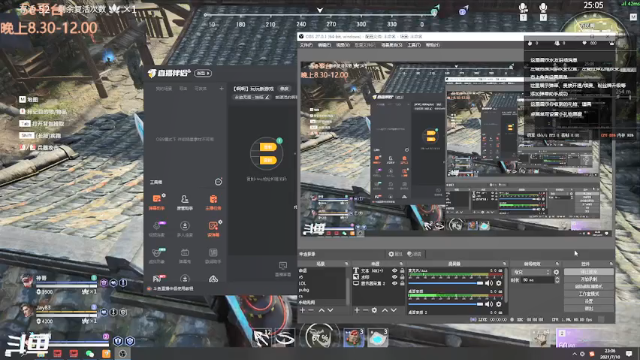640x360 pixels.
Task: Open settings gear of second mixer channel
Action: (x=498, y=304)
